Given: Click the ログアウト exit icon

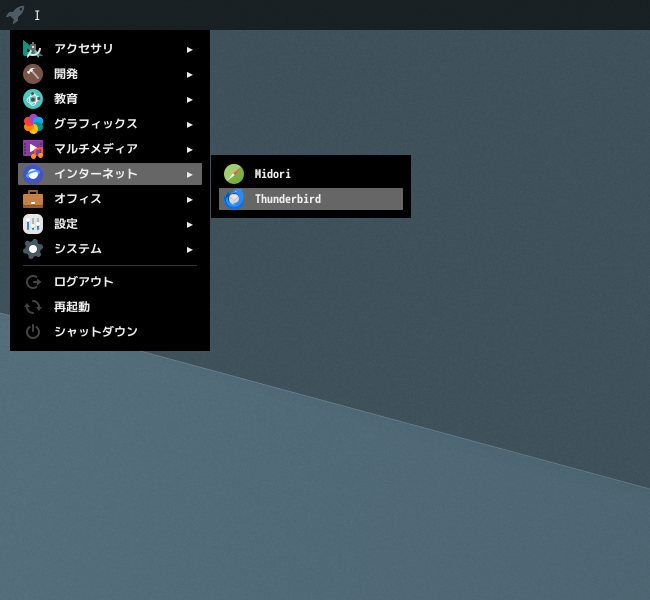Looking at the screenshot, I should tap(33, 282).
